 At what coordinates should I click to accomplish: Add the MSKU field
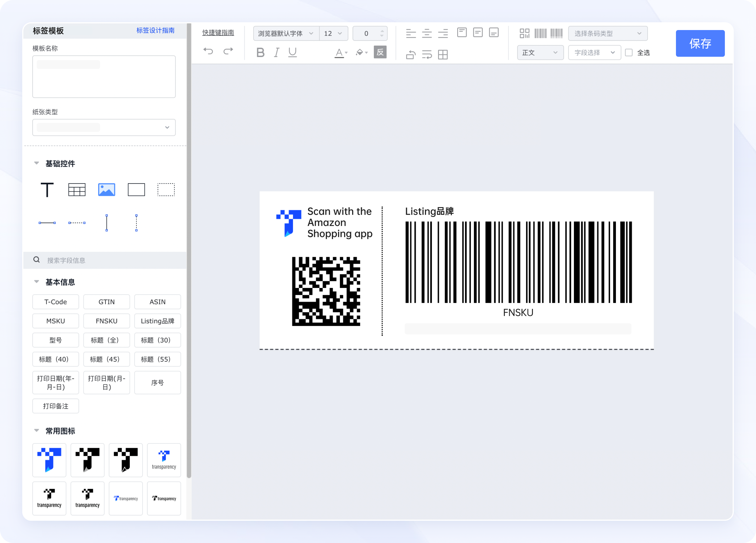coord(56,321)
